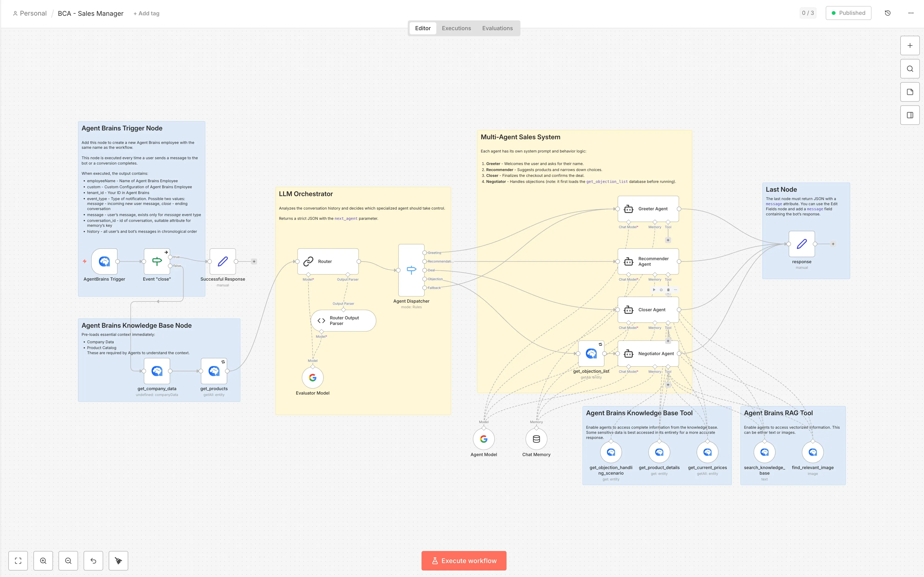Click zoom to fit button
This screenshot has height=577, width=924.
(x=18, y=561)
